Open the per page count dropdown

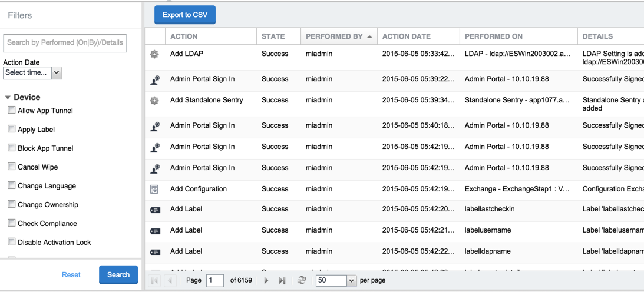pyautogui.click(x=351, y=281)
